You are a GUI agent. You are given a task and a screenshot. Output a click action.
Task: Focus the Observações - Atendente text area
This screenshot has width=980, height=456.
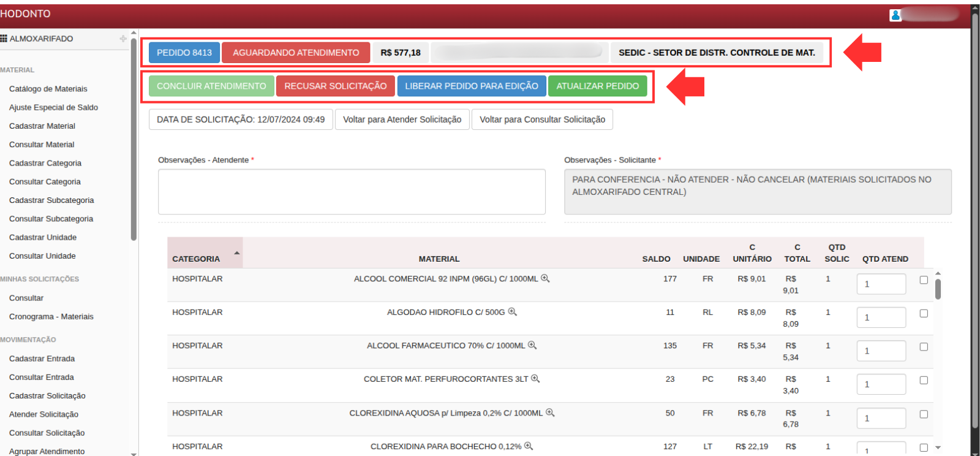(x=351, y=192)
